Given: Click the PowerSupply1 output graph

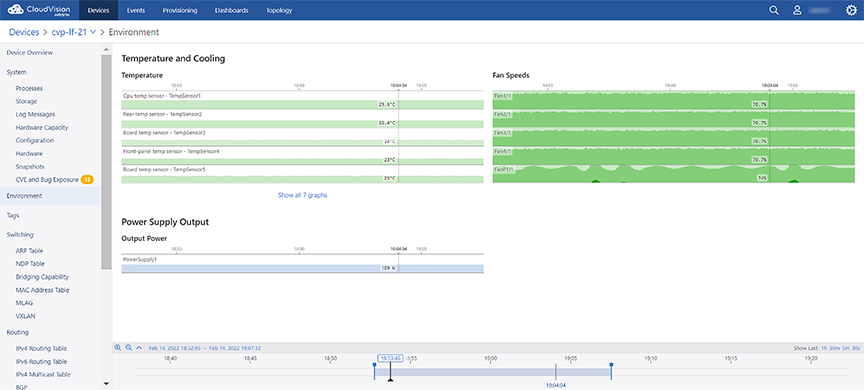Looking at the screenshot, I should pos(303,264).
